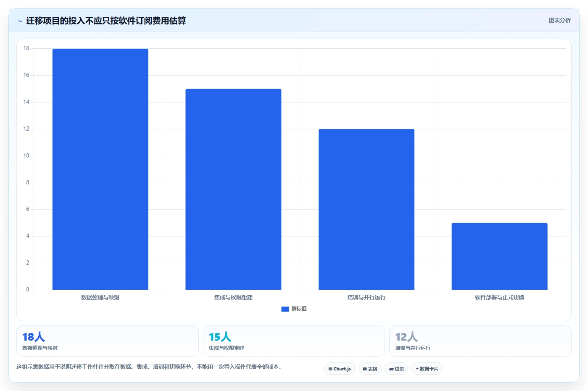Click the y-axis value 0
This screenshot has width=588, height=391.
pyautogui.click(x=28, y=290)
